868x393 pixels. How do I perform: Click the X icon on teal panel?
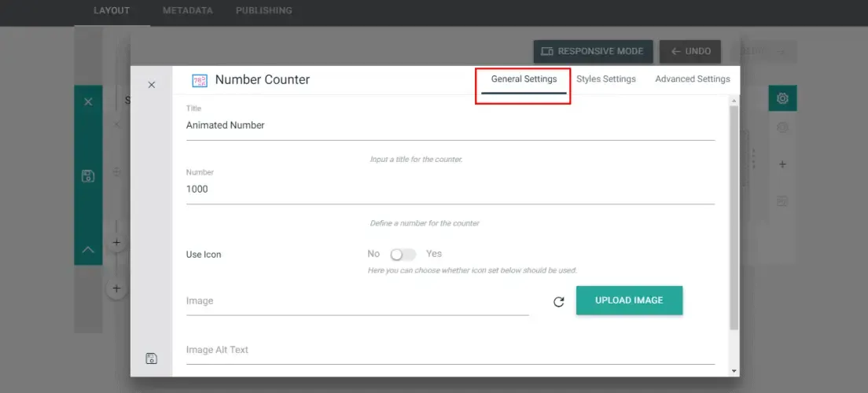pyautogui.click(x=88, y=102)
